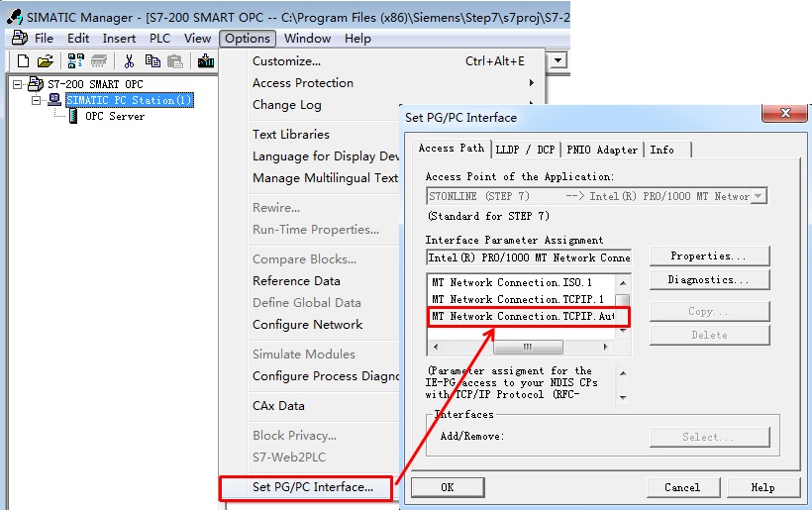The height and width of the screenshot is (510, 812).
Task: Open the Edit menu
Action: [78, 39]
